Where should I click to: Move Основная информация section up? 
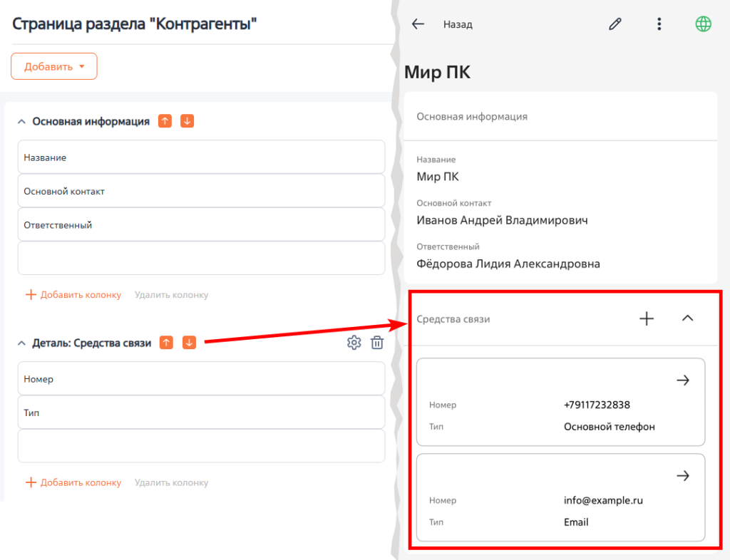(165, 121)
